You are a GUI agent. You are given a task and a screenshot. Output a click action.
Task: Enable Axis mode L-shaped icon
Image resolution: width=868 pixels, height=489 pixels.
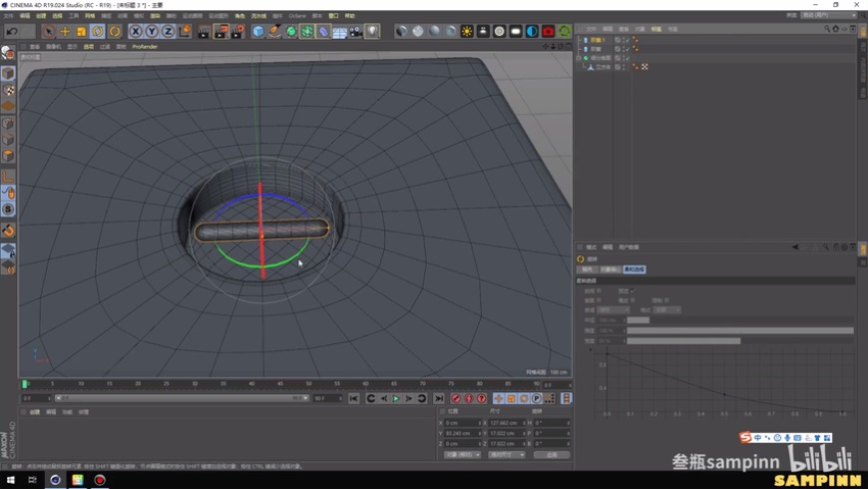click(8, 176)
